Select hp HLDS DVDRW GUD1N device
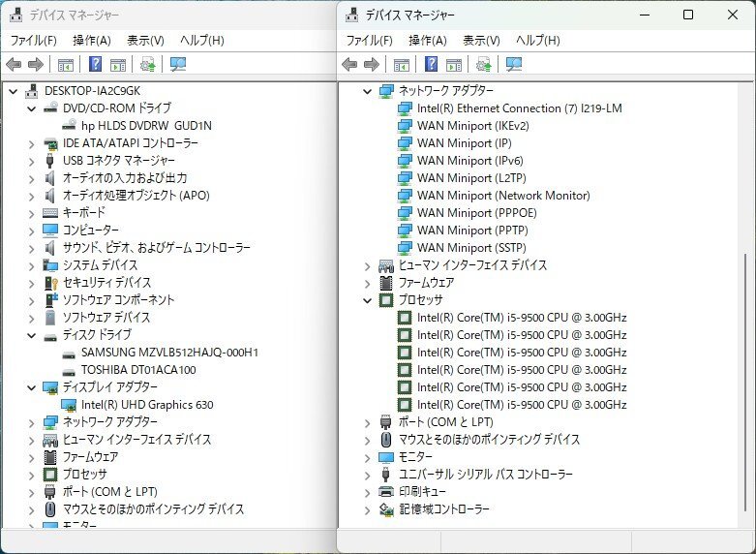 tap(146, 126)
